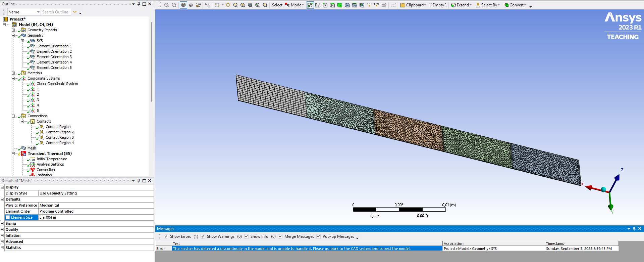This screenshot has width=644, height=262.
Task: Select the mesher discontinuity error message
Action: tap(291, 249)
